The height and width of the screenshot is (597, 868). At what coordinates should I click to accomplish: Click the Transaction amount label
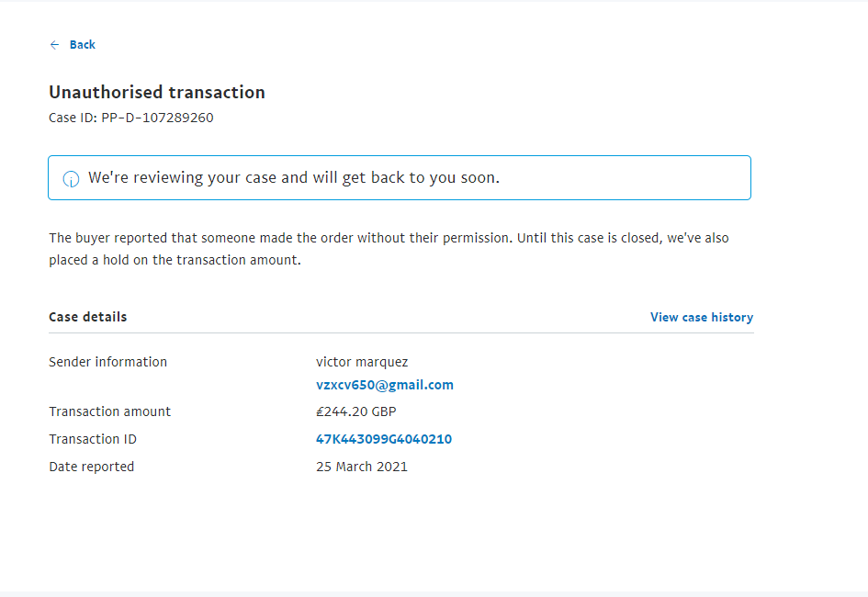[109, 411]
